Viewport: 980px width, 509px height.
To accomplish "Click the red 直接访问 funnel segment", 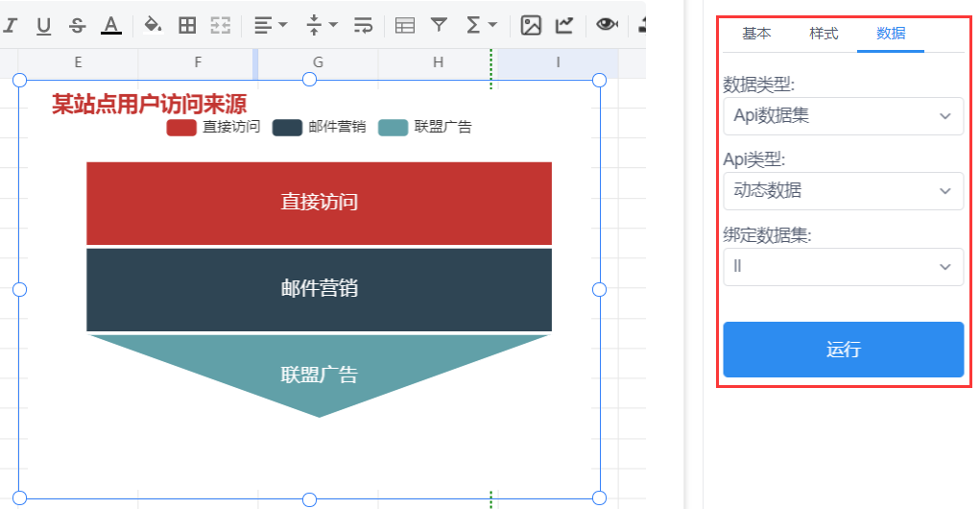I will [x=319, y=204].
